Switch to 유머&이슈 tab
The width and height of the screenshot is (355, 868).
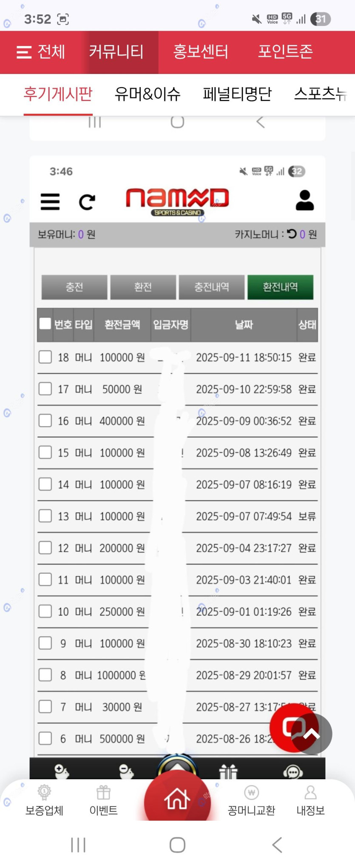tap(147, 94)
